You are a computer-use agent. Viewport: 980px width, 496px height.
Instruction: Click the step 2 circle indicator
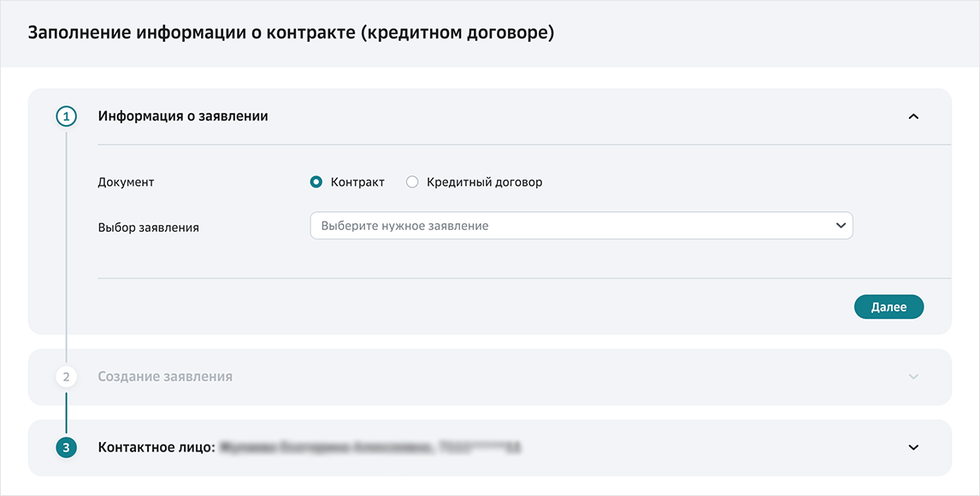[x=67, y=376]
